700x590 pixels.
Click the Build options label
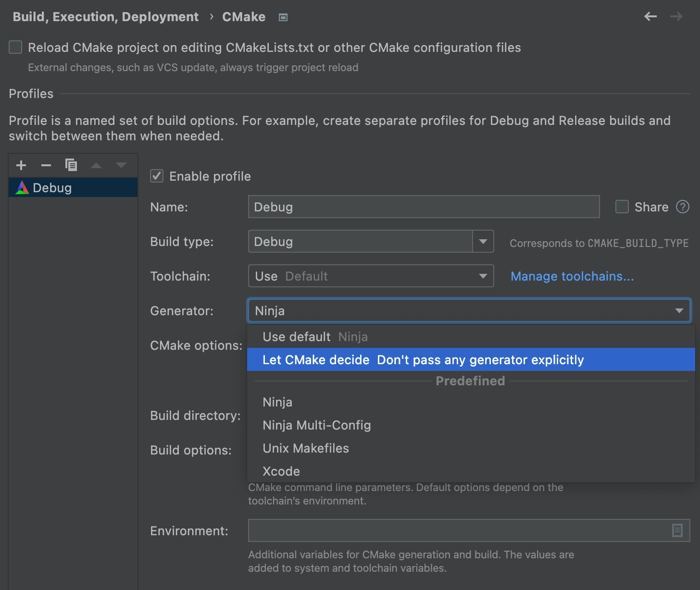pyautogui.click(x=191, y=450)
